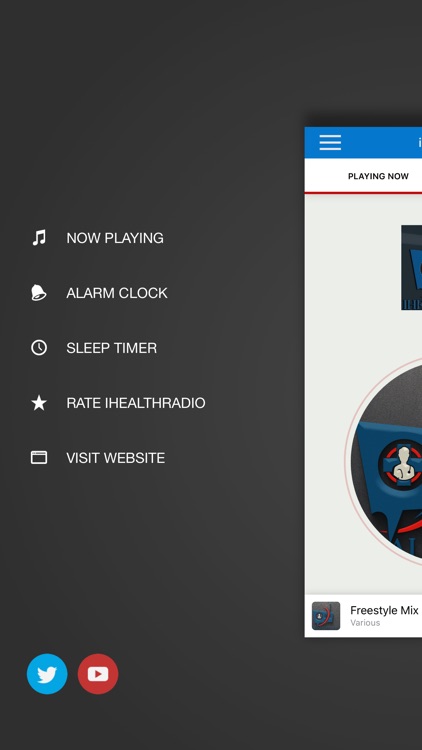Tap the blue app header bar

point(364,143)
